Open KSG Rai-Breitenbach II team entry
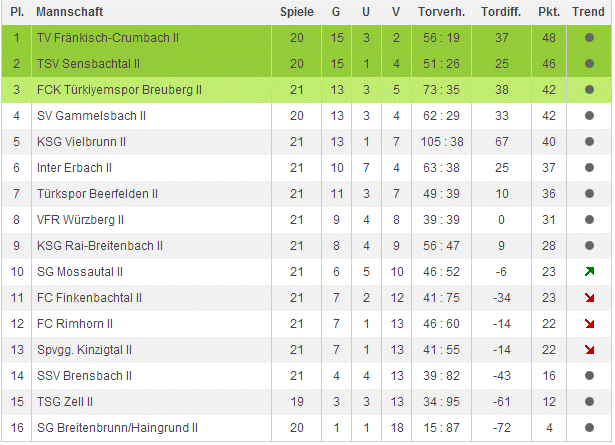 tap(100, 245)
